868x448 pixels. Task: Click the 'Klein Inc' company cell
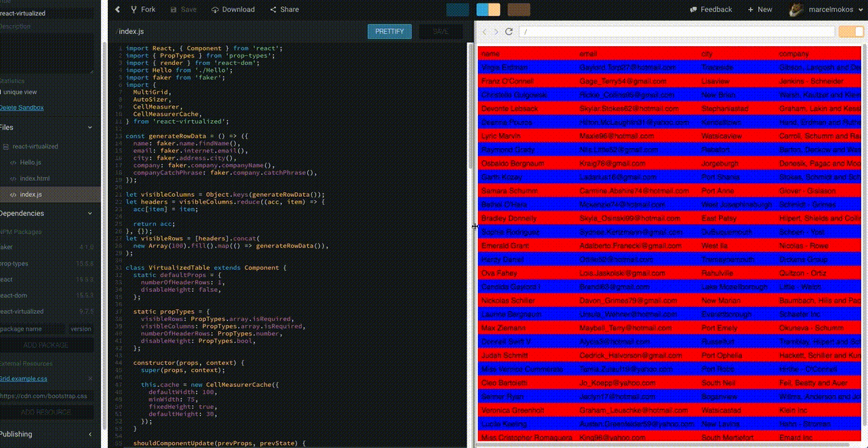click(x=793, y=410)
